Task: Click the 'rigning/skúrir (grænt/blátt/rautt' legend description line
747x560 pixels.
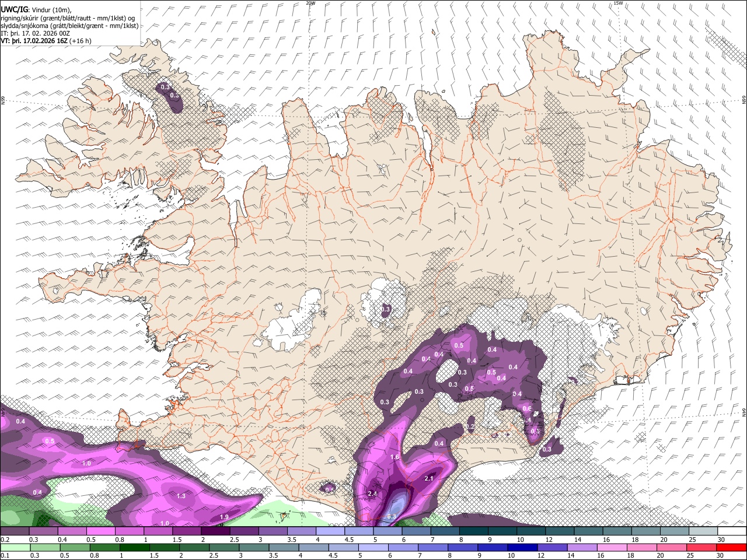Action: click(x=68, y=18)
